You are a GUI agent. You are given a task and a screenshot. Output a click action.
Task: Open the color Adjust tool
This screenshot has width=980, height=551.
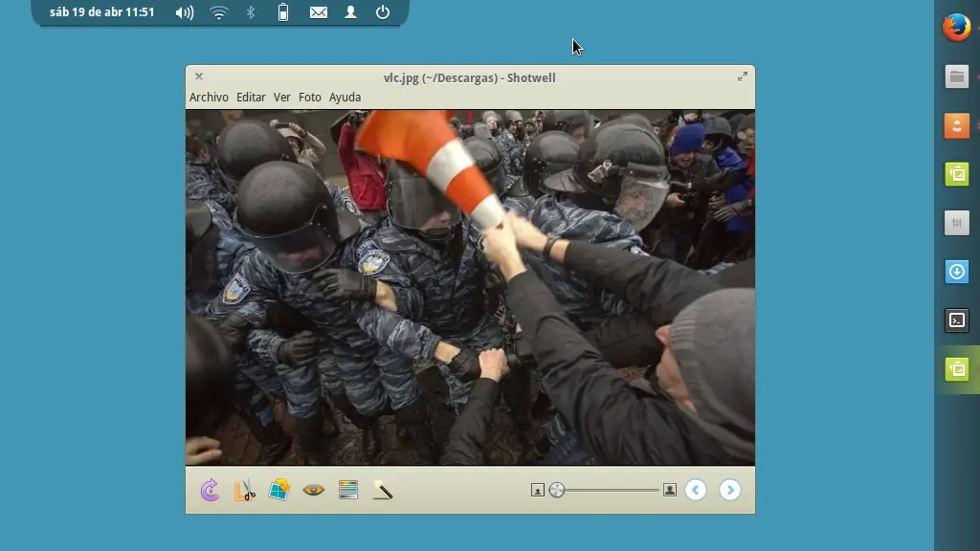[x=348, y=491]
